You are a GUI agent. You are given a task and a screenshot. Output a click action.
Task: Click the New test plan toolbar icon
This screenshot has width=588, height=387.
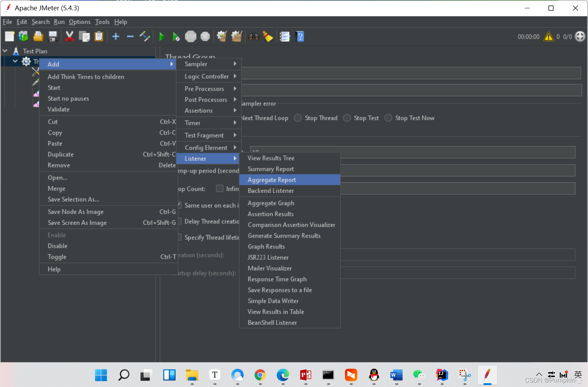[10, 37]
